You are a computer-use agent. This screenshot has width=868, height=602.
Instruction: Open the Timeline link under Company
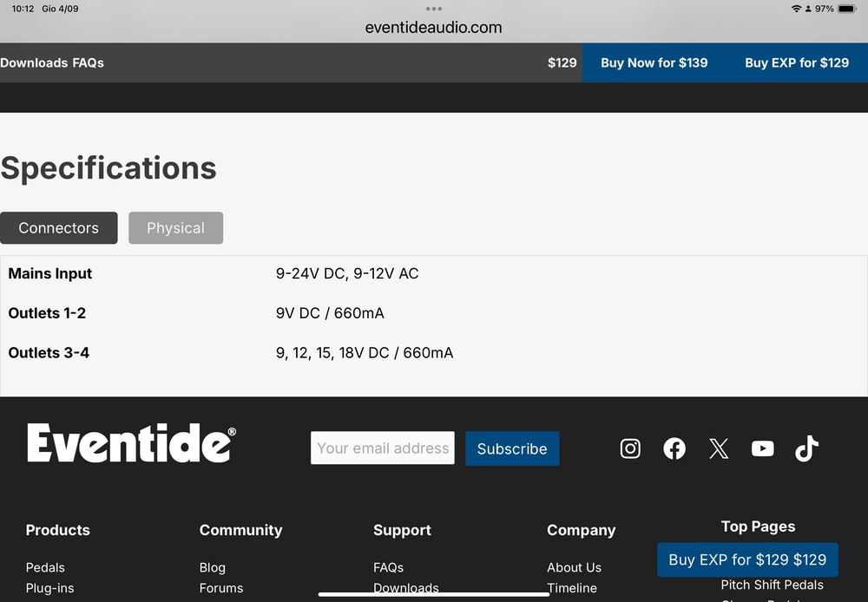(572, 588)
